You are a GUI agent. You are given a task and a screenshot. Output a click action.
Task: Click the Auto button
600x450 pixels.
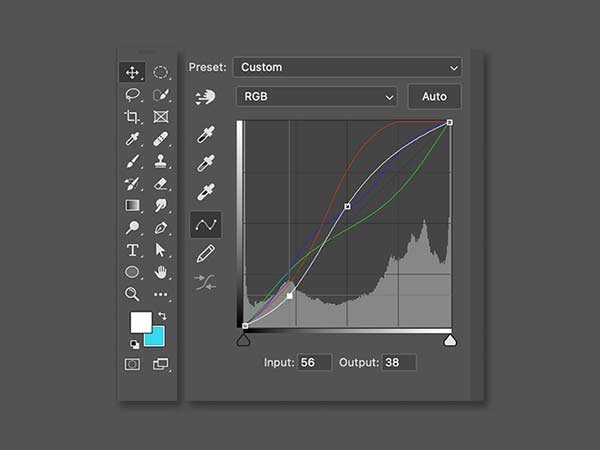(434, 96)
